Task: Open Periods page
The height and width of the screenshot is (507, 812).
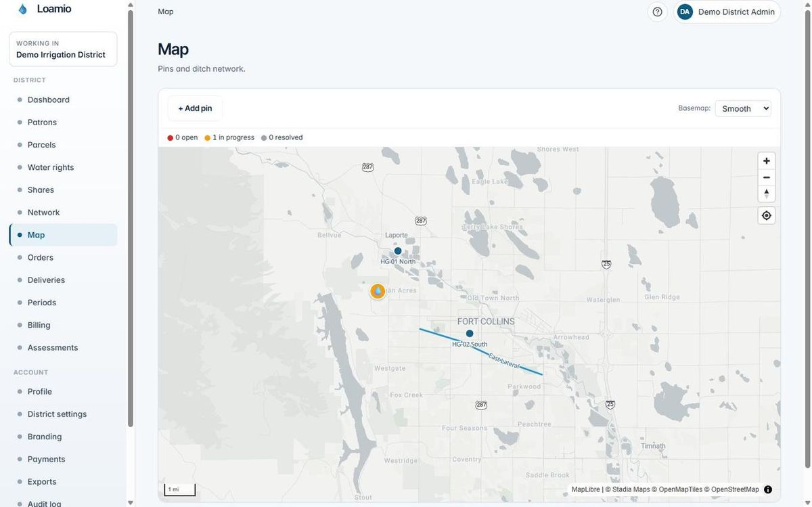Action: tap(63, 303)
